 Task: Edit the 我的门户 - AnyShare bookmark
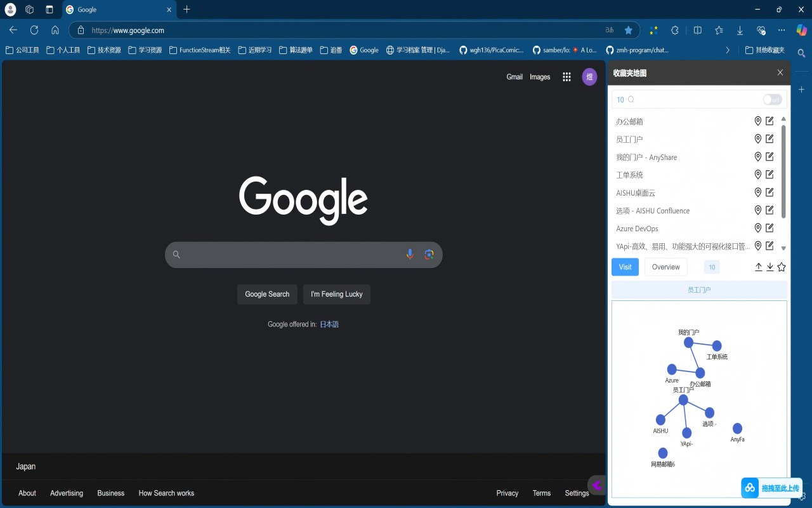[x=769, y=156]
